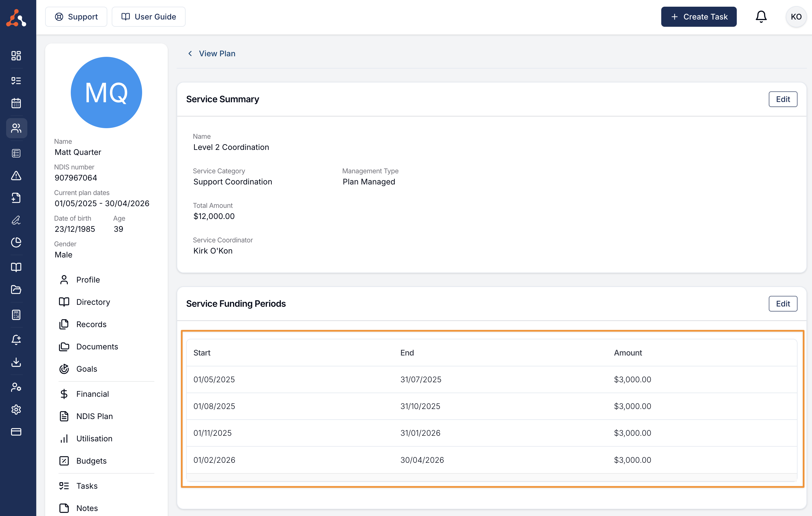Screen dimensions: 812x516
Task: Open the KO user avatar menu
Action: click(x=796, y=17)
